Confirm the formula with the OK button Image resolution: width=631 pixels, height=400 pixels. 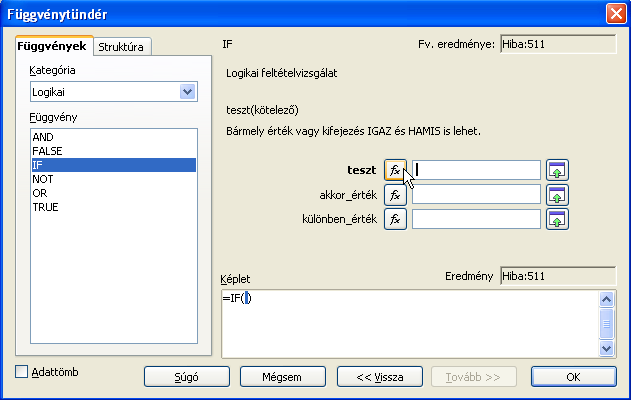pos(573,377)
